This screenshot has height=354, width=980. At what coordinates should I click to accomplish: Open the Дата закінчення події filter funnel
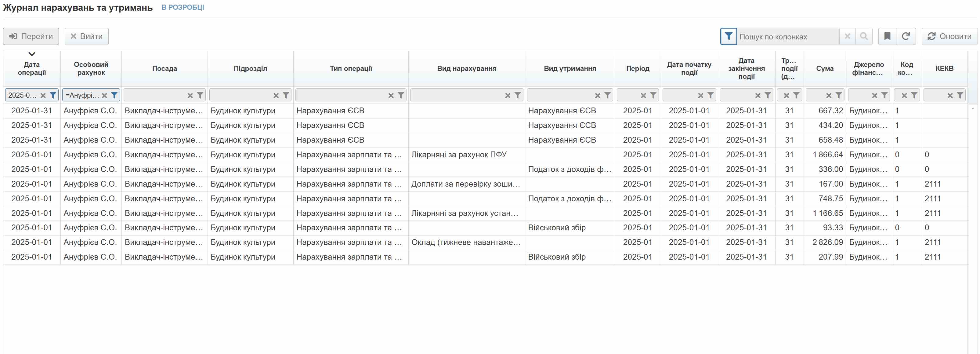coord(768,95)
